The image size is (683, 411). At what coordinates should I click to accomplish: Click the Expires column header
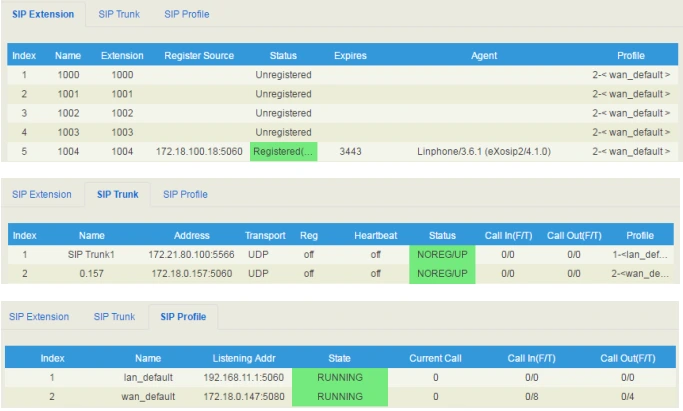350,56
